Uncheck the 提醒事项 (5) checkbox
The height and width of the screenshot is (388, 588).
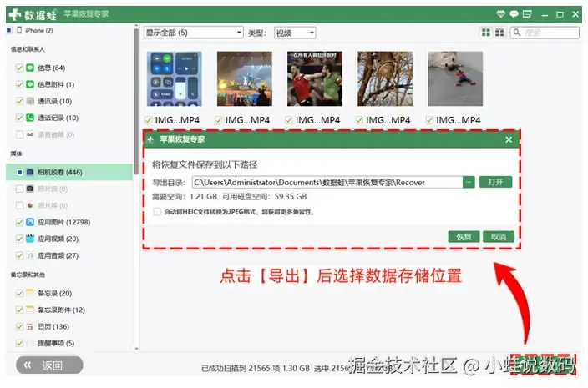[x=19, y=343]
